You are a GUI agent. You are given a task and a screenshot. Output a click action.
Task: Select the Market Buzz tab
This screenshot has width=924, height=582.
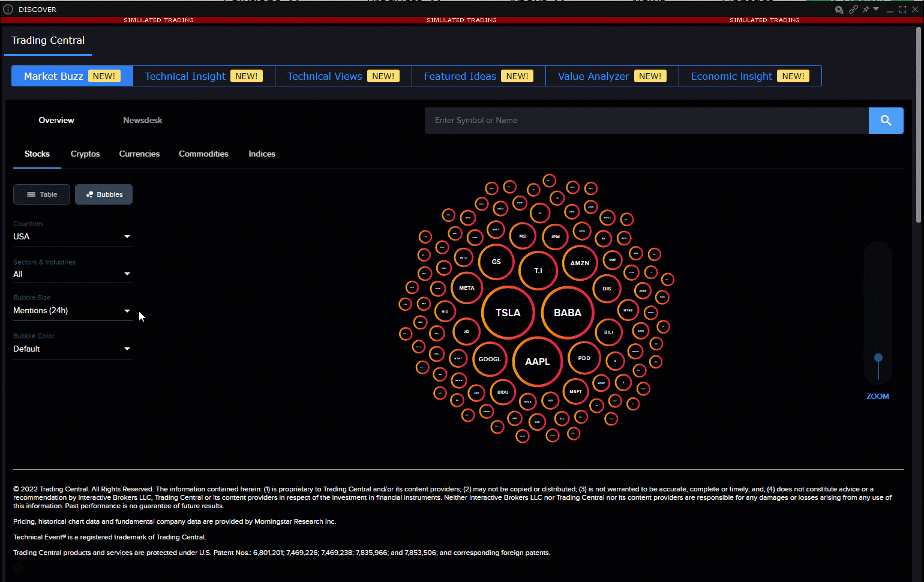(x=72, y=76)
